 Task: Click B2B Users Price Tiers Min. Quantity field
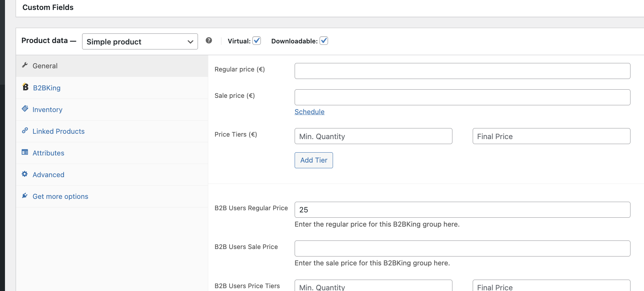point(374,286)
